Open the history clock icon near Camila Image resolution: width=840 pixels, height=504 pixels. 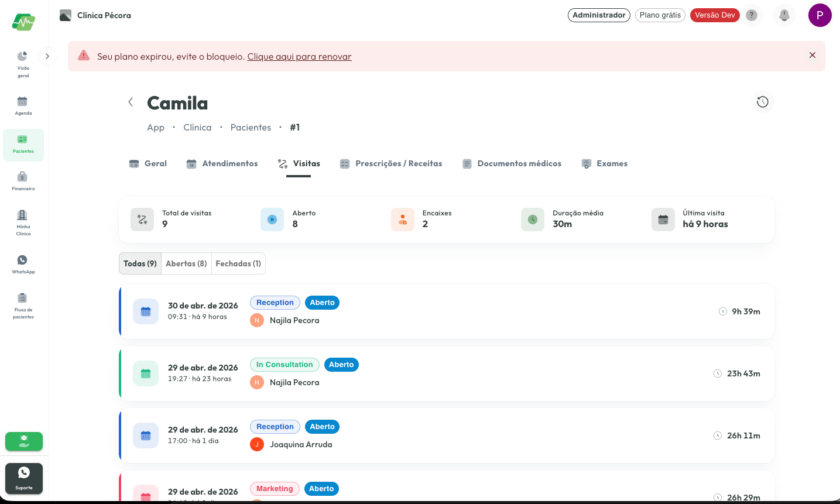762,102
